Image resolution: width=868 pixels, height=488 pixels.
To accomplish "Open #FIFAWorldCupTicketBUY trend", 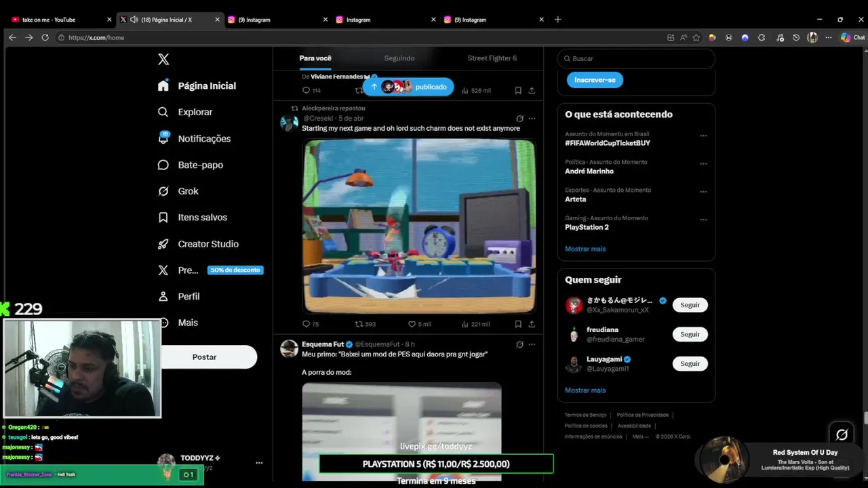I will 607,143.
